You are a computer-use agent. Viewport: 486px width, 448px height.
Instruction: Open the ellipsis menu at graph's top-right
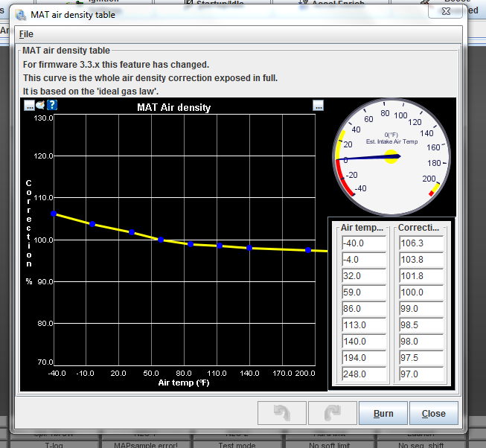click(319, 106)
